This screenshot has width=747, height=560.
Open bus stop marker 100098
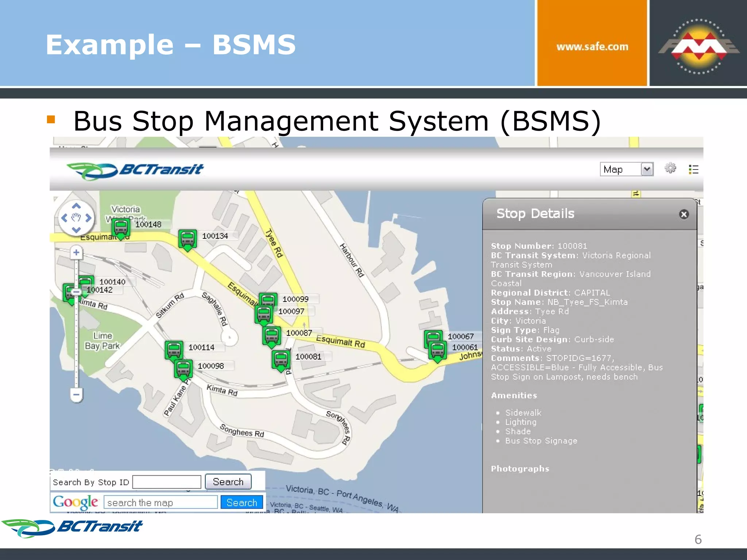click(x=183, y=369)
